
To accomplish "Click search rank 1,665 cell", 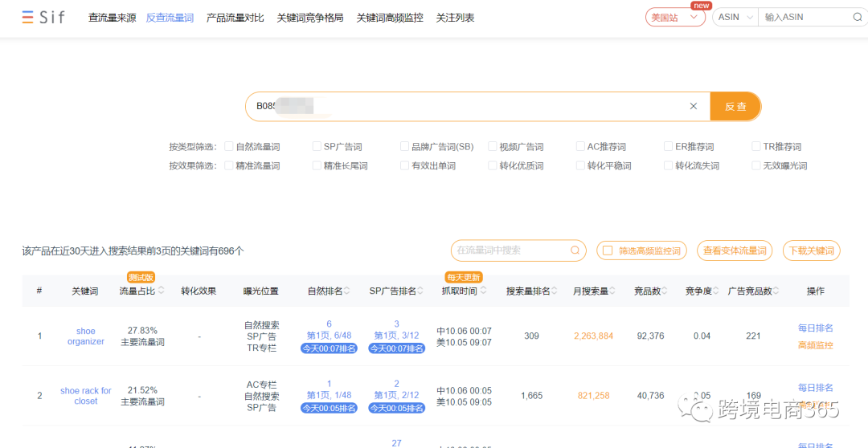I will pyautogui.click(x=531, y=396).
